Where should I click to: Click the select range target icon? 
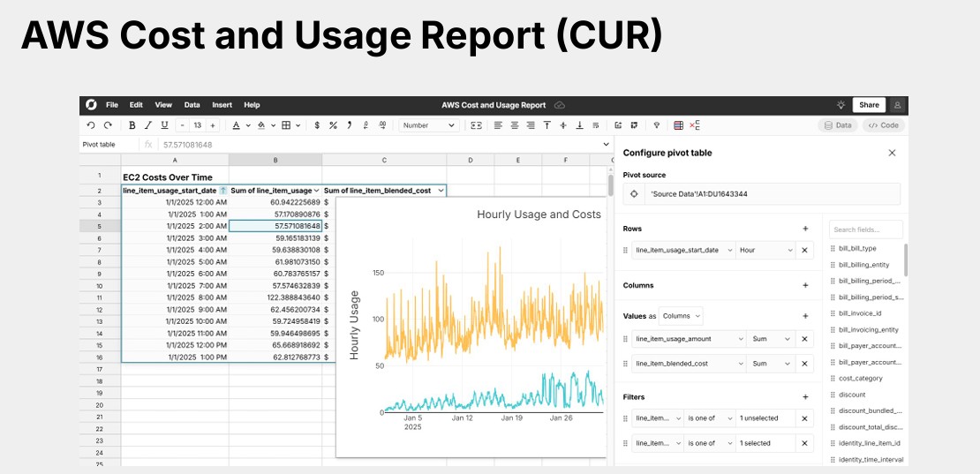click(634, 194)
